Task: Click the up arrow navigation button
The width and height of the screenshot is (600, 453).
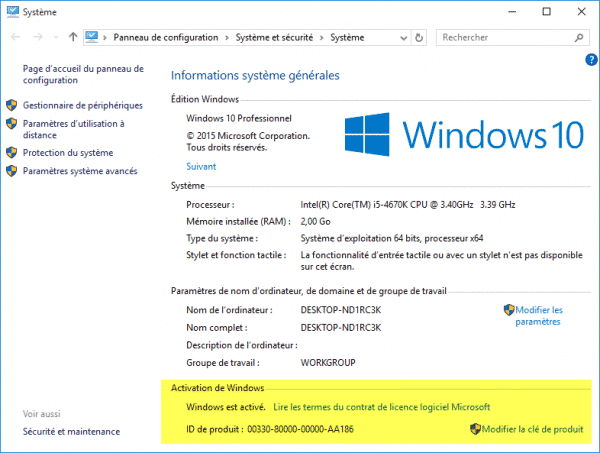Action: coord(73,37)
